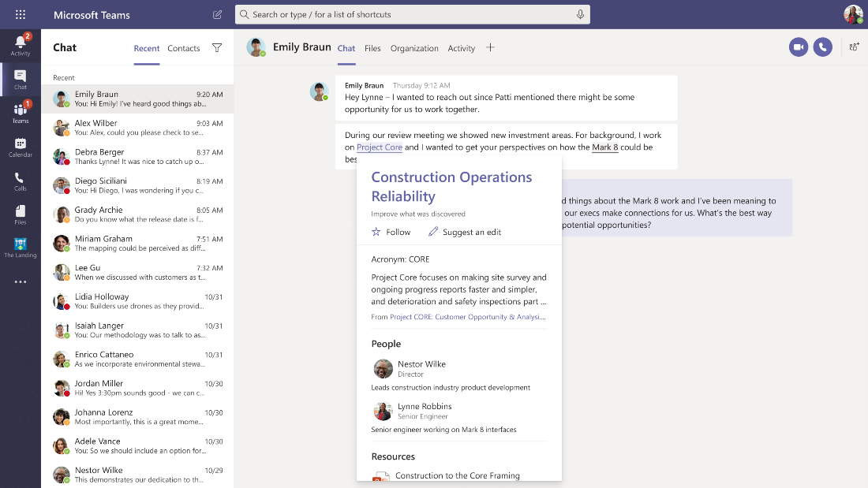Open the Organization tab
This screenshot has width=868, height=488.
pos(414,48)
